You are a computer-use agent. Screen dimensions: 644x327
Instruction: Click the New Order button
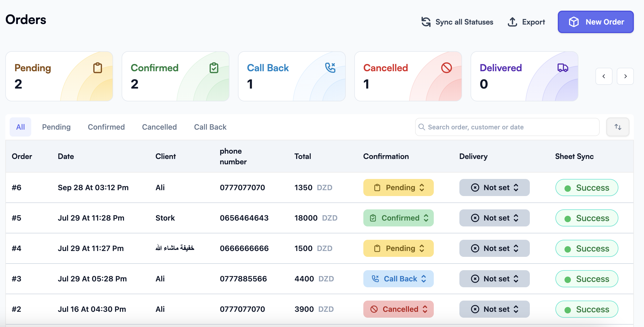(x=595, y=22)
